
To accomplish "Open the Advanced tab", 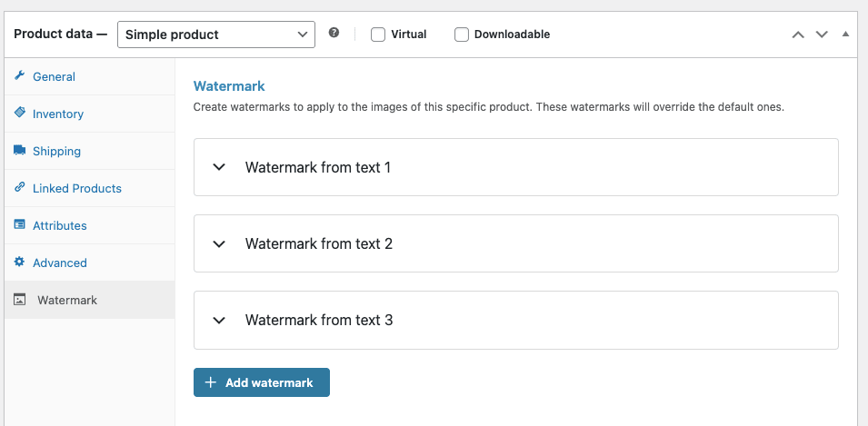I will coord(90,263).
